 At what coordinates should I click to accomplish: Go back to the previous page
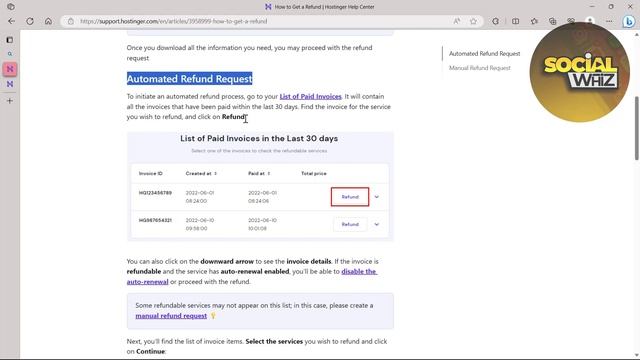[x=11, y=21]
